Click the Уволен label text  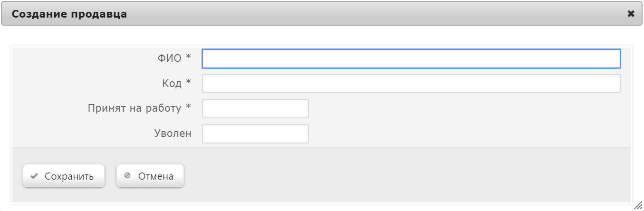tap(173, 134)
